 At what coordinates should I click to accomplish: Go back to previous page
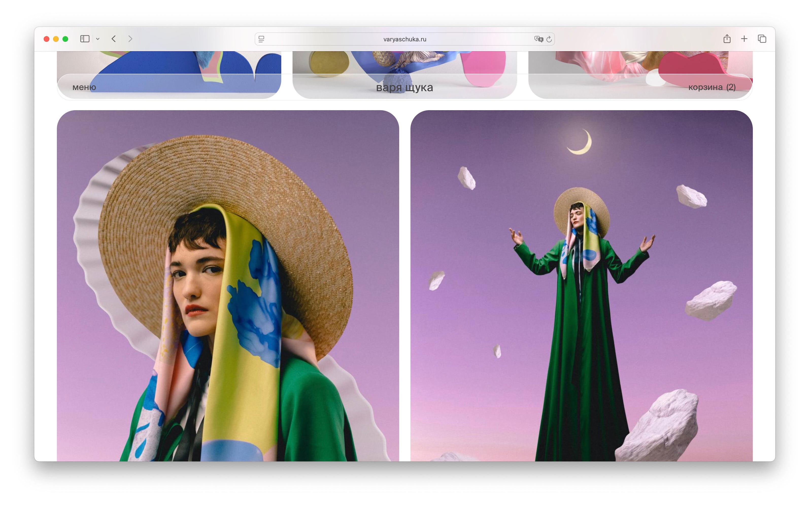[114, 39]
